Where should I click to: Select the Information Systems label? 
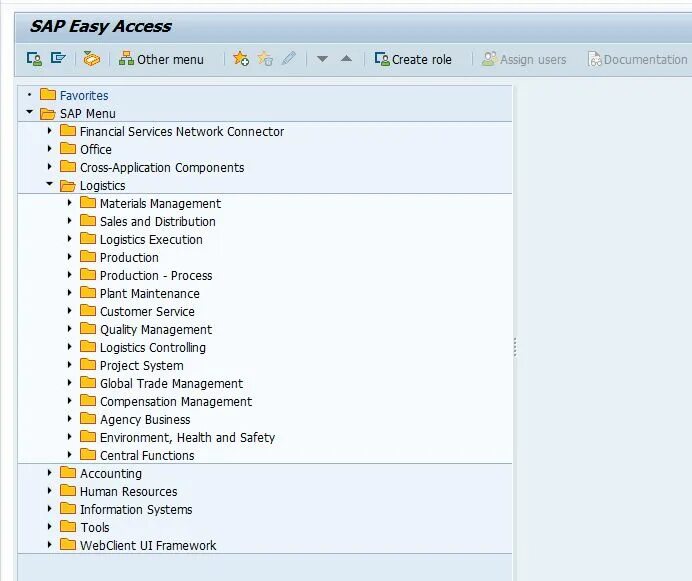click(x=136, y=509)
